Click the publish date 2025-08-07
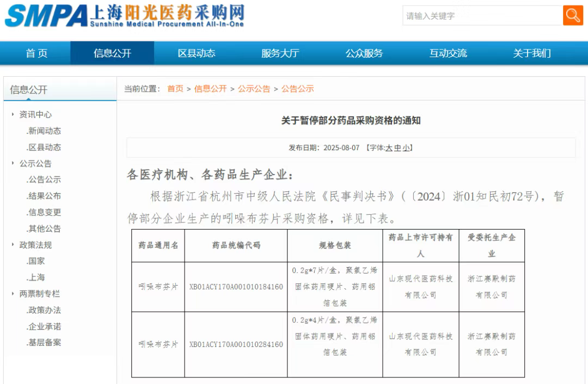The image size is (588, 384). pos(341,148)
